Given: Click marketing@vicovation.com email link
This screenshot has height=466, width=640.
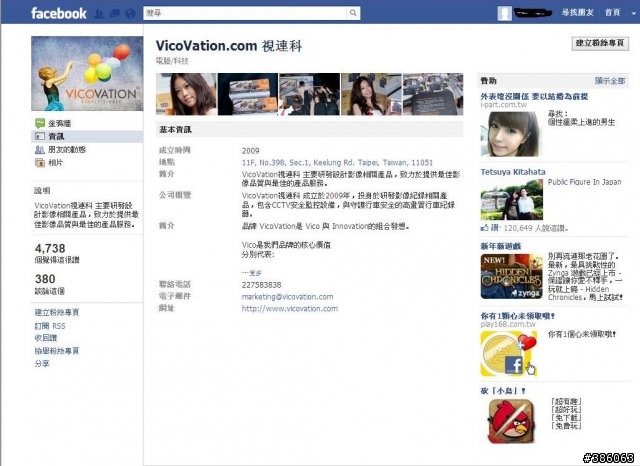Looking at the screenshot, I should click(287, 297).
